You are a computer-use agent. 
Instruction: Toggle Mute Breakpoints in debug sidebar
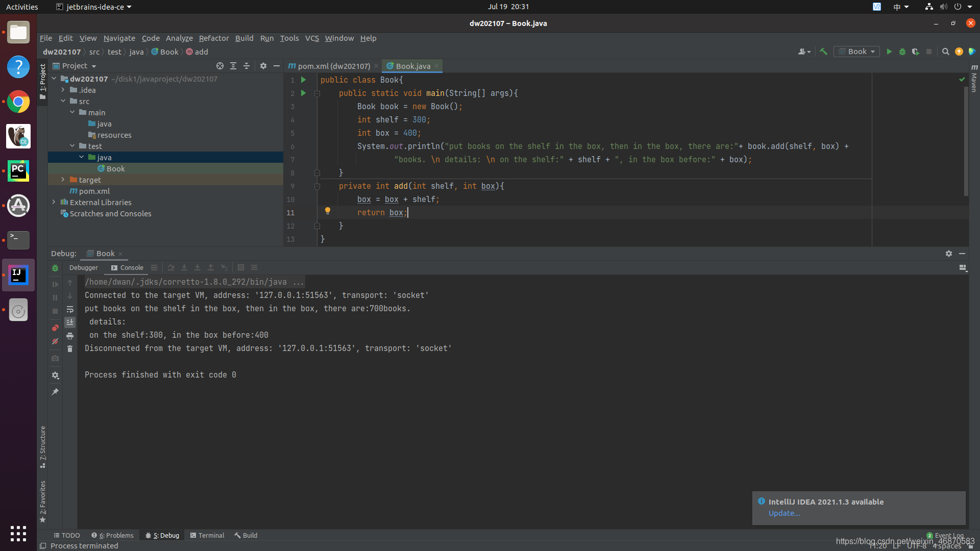[55, 341]
